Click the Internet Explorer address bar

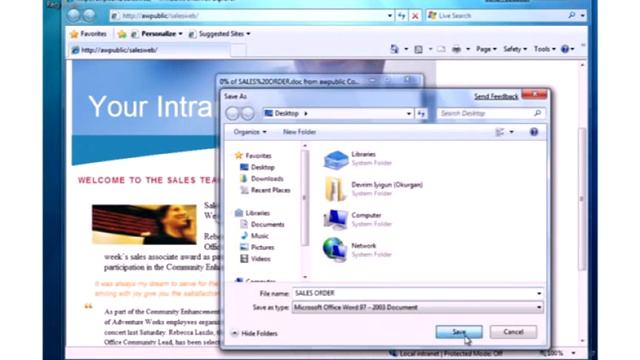pyautogui.click(x=248, y=16)
